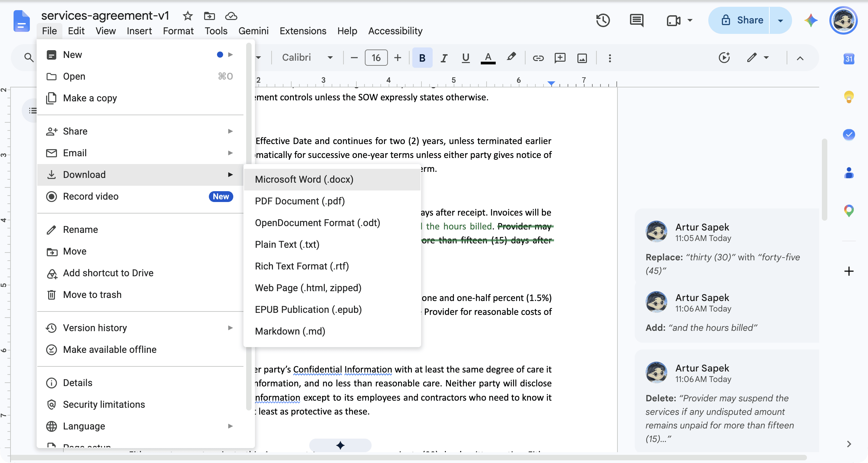Insert a link from the toolbar

[x=538, y=58]
